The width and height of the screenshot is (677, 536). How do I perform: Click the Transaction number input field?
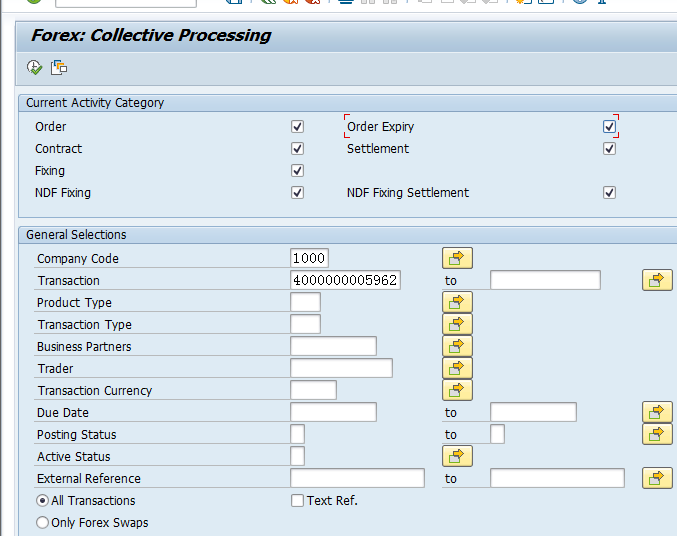(345, 281)
